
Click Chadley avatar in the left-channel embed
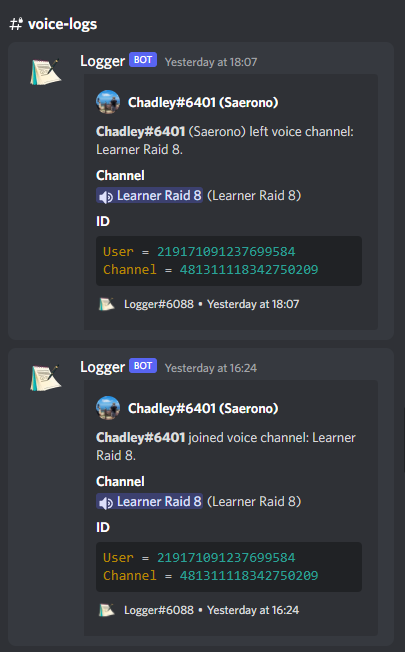[x=108, y=102]
